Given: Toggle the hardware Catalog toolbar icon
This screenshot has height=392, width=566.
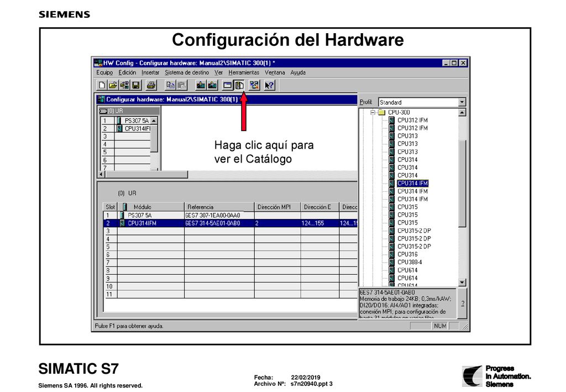Looking at the screenshot, I should pyautogui.click(x=239, y=85).
